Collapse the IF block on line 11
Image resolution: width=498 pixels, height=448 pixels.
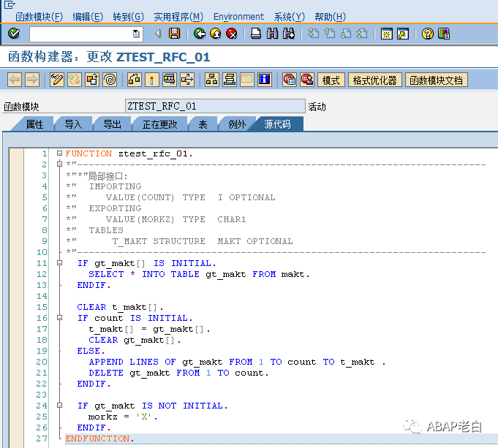59,263
